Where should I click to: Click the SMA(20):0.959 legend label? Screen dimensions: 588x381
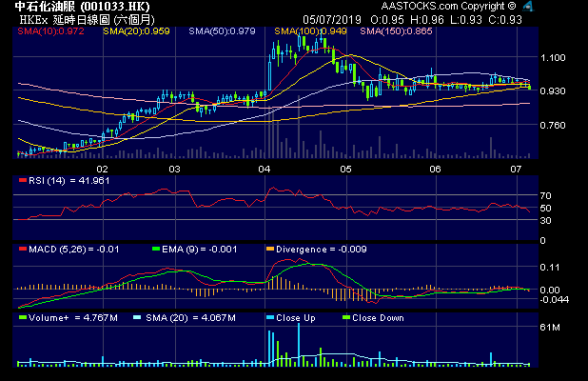(x=136, y=31)
